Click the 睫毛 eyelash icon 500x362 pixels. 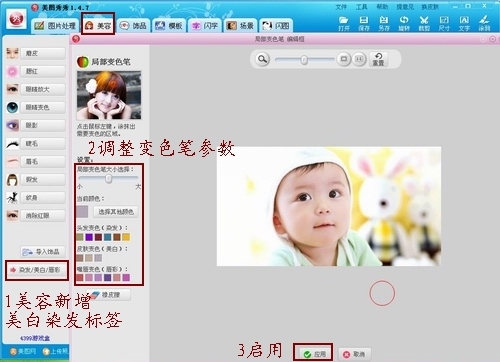click(x=12, y=143)
